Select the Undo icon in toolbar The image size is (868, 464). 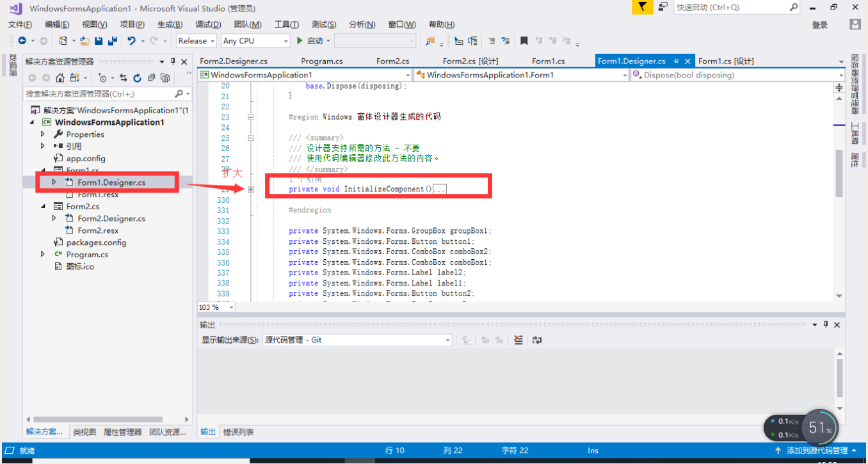132,40
